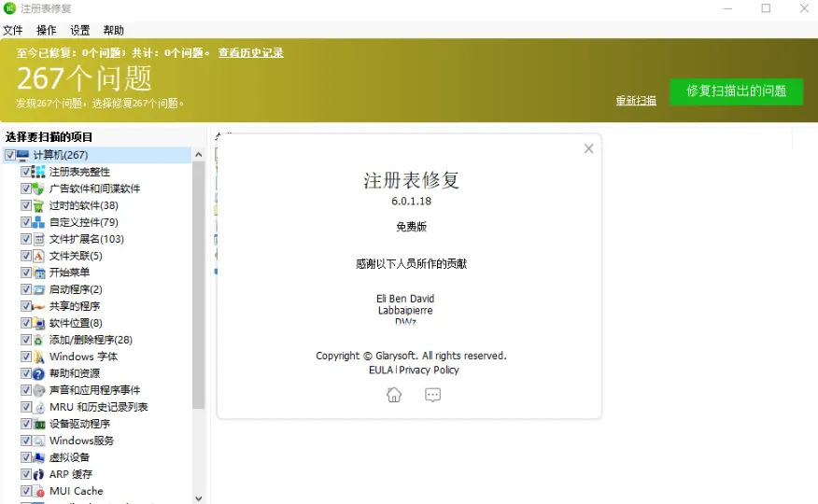Click the 修复扫描出的问题 button
The height and width of the screenshot is (504, 818).
tap(736, 91)
